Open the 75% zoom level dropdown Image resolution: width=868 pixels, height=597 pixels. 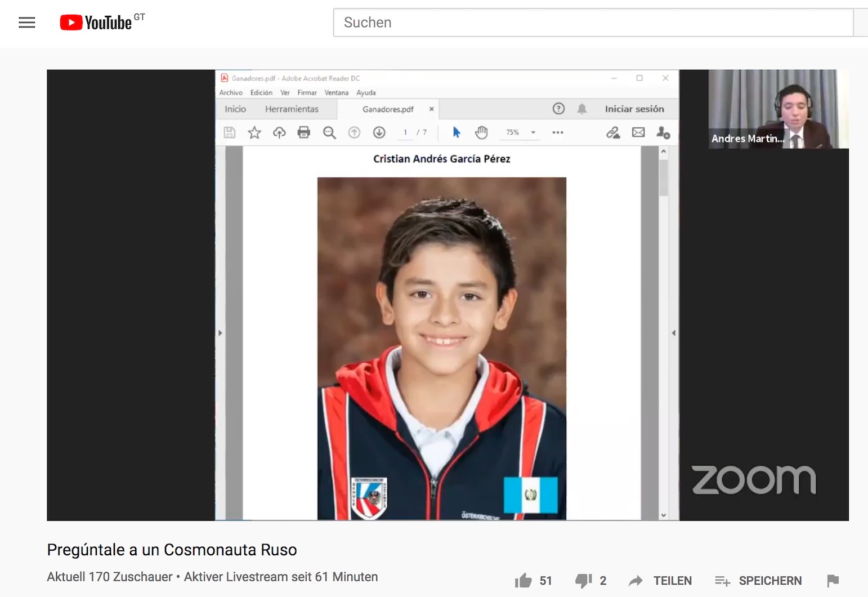click(533, 132)
